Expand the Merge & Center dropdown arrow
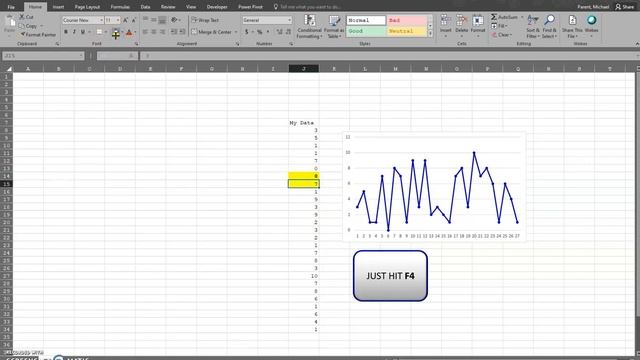Viewport: 640px width, 360px height. pos(236,32)
